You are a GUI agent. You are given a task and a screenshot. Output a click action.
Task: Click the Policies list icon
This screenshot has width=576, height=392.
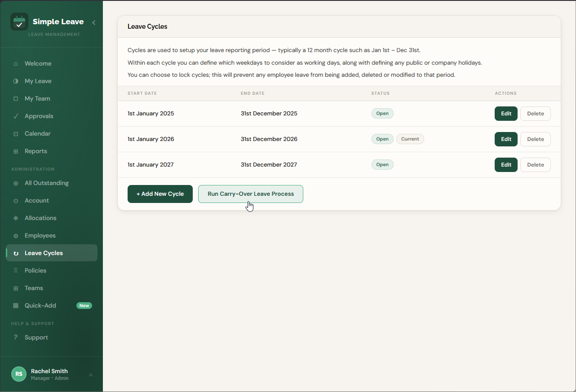[16, 271]
